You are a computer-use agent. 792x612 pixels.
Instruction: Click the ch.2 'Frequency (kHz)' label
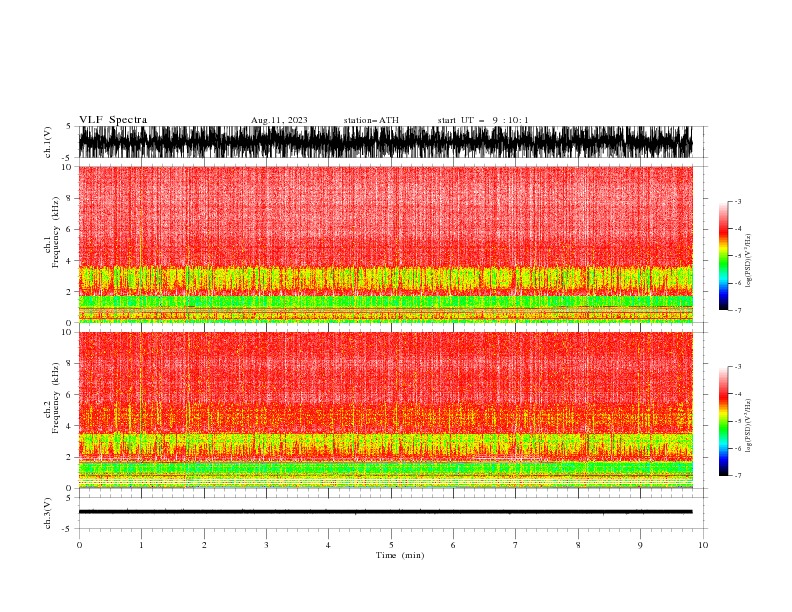pyautogui.click(x=56, y=398)
